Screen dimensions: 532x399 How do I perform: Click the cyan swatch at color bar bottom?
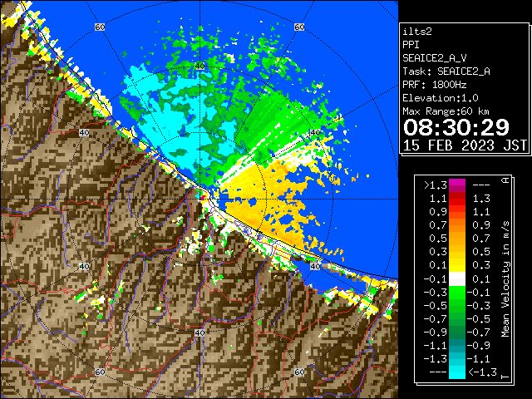pos(457,372)
